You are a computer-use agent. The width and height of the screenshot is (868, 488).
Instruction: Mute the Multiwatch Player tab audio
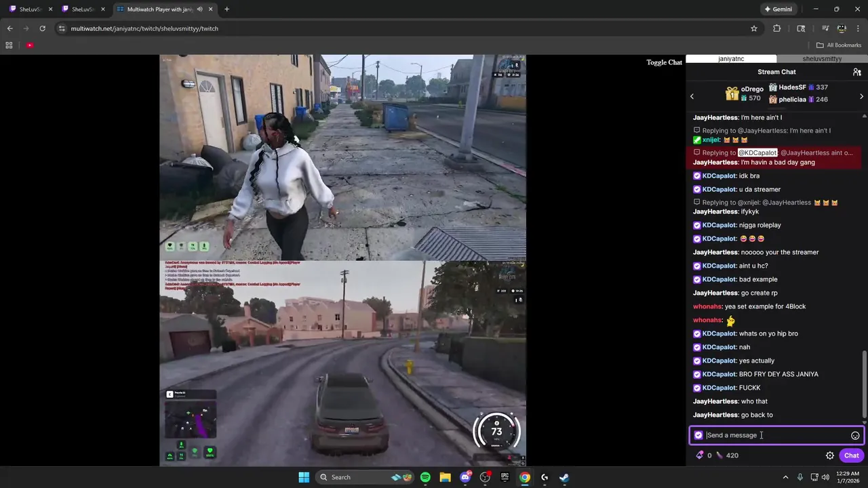(x=199, y=9)
